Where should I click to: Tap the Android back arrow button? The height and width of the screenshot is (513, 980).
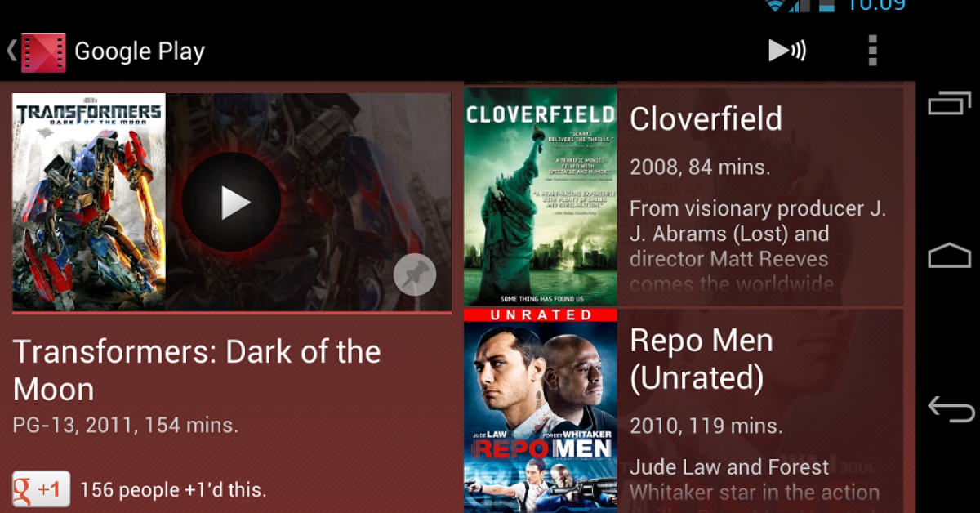951,408
